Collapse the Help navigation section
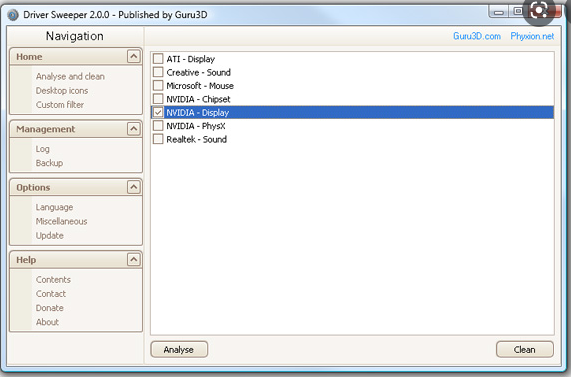This screenshot has width=571, height=377. pyautogui.click(x=134, y=260)
